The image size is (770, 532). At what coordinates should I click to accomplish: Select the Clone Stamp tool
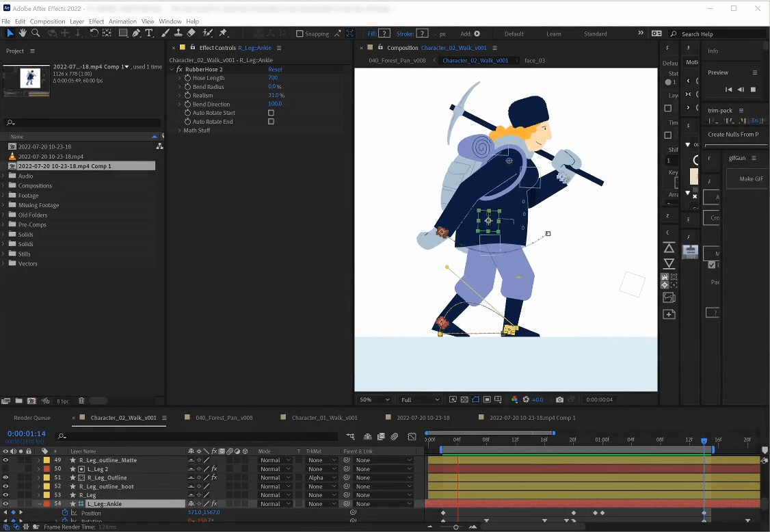pyautogui.click(x=178, y=33)
